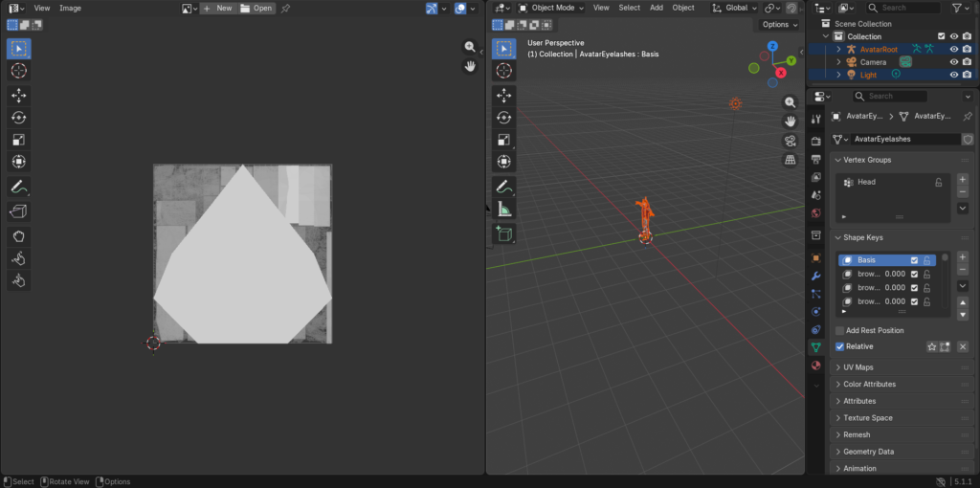Viewport: 980px width, 488px height.
Task: Select the Scale tool in 3D viewport
Action: click(x=503, y=140)
